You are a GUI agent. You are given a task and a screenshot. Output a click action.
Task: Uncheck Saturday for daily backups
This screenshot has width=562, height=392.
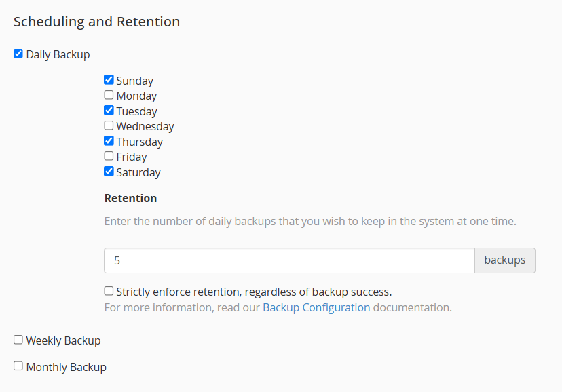click(109, 172)
